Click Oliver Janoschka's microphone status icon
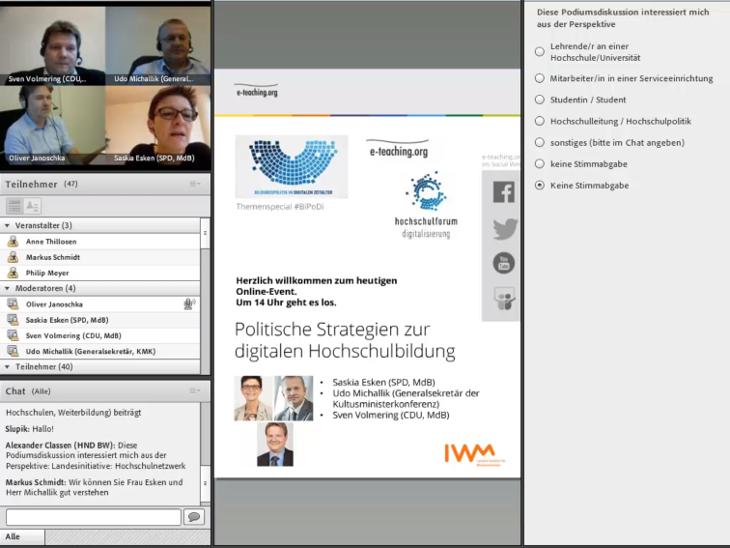 [x=189, y=304]
